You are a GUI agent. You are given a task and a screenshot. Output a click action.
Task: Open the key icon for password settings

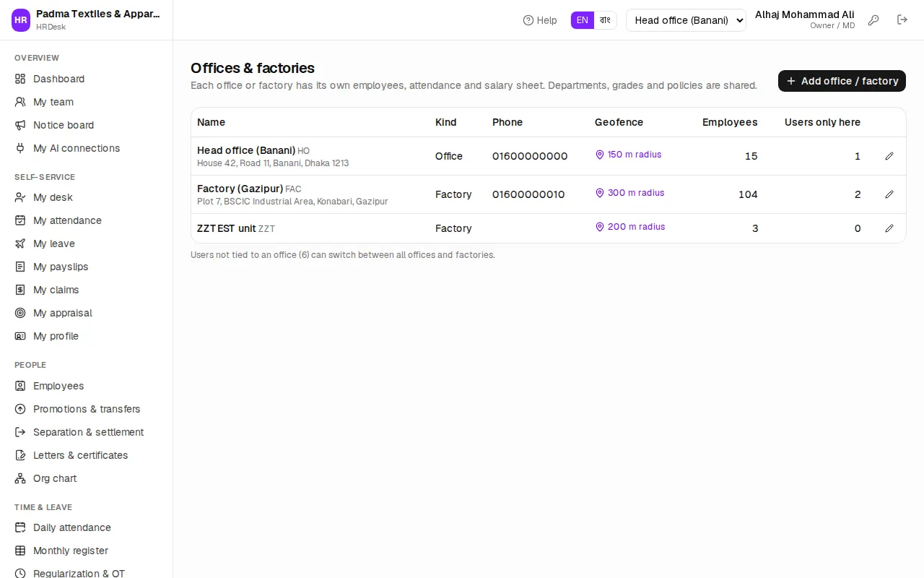(873, 20)
